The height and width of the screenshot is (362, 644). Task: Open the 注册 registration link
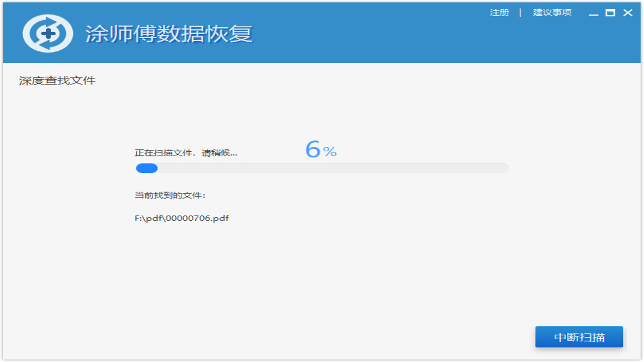499,13
